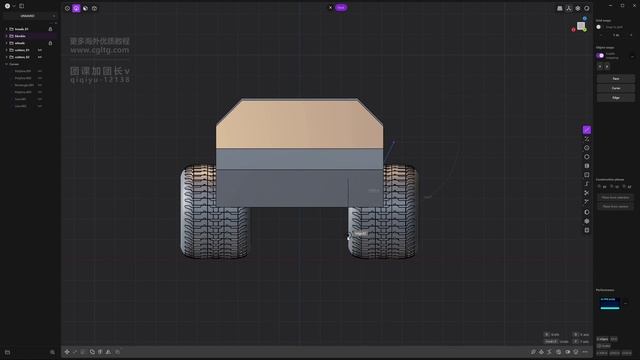This screenshot has height=360, width=640.
Task: Select the XY construction plane radio
Action: pos(599,187)
